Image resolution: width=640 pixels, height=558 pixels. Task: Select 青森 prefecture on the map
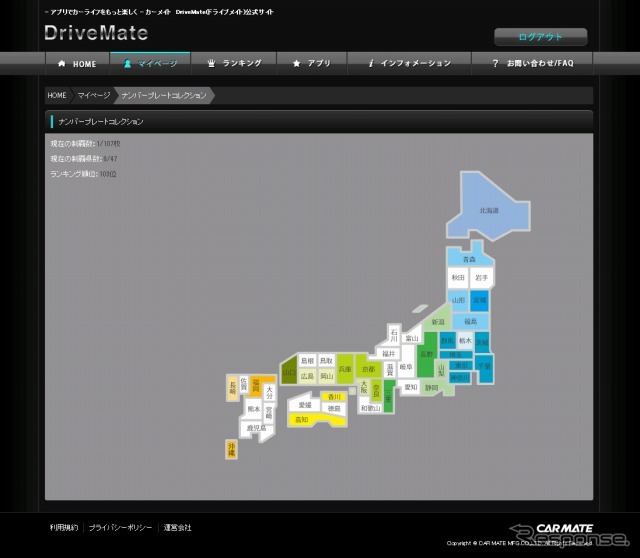pos(469,259)
